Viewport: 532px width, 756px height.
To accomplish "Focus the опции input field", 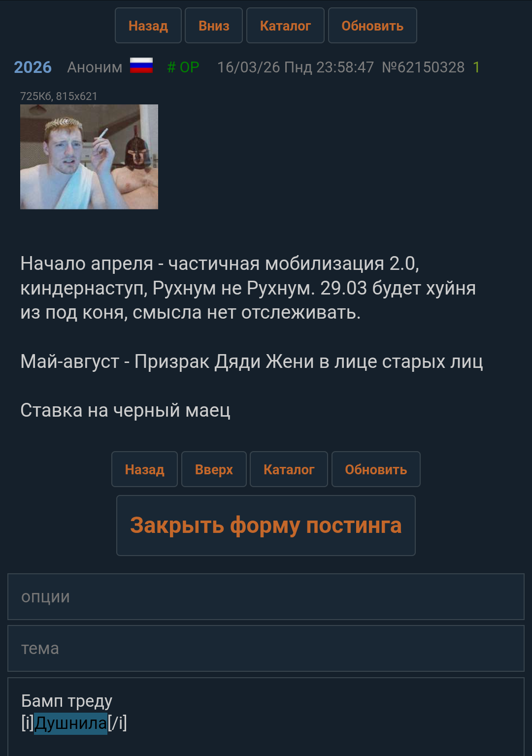I will 266,596.
